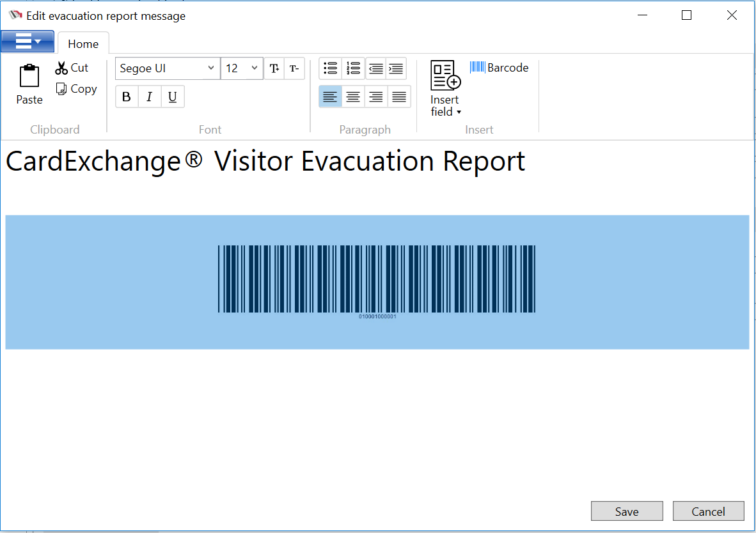The image size is (756, 533).
Task: Close the Edit evacuation report window
Action: pos(732,15)
